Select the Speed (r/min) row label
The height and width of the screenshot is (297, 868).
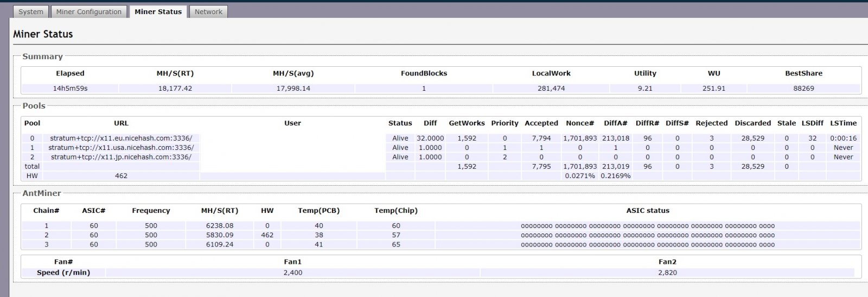point(63,273)
